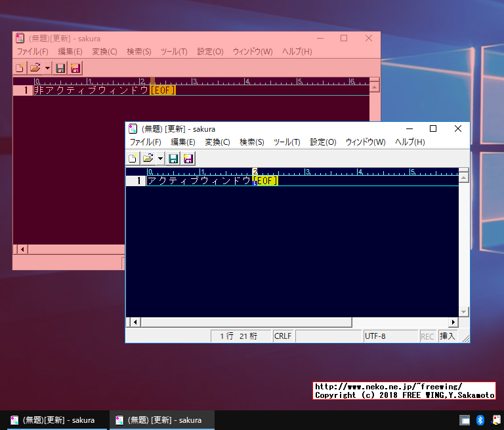Image resolution: width=504 pixels, height=430 pixels.
Task: Switch to second sakura taskbar button
Action: (x=162, y=420)
